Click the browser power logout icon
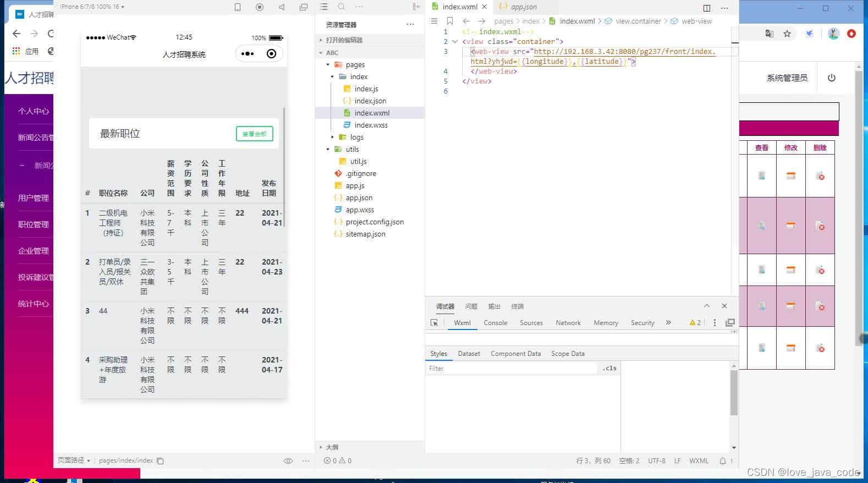Screen dimensions: 868x483 click(832, 78)
